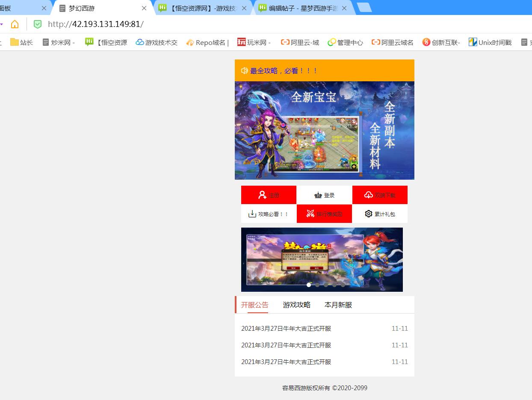Open the new tab button
This screenshot has width=532, height=400.
click(364, 8)
